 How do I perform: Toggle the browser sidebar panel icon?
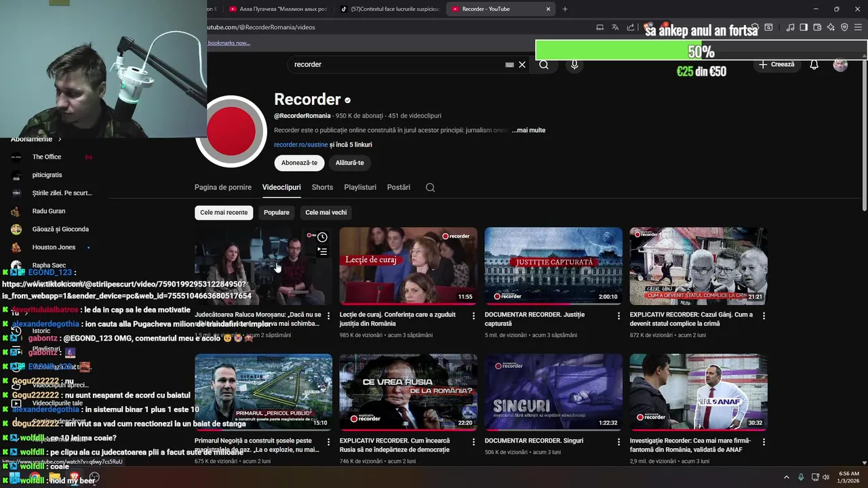click(x=804, y=27)
